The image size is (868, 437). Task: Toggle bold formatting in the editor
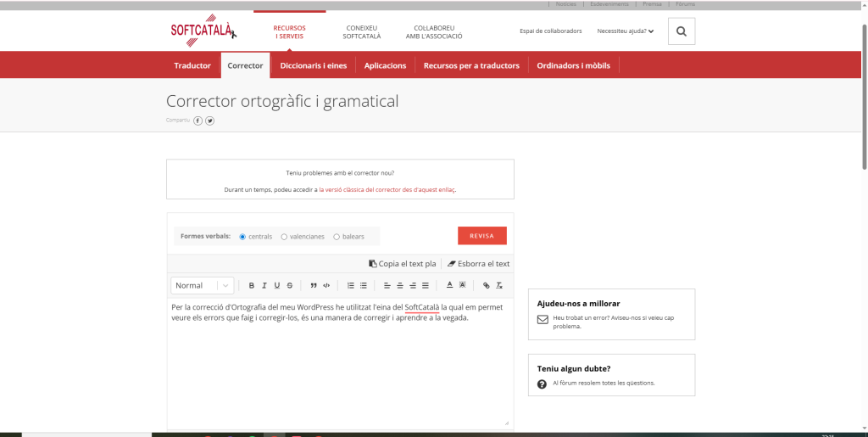252,286
